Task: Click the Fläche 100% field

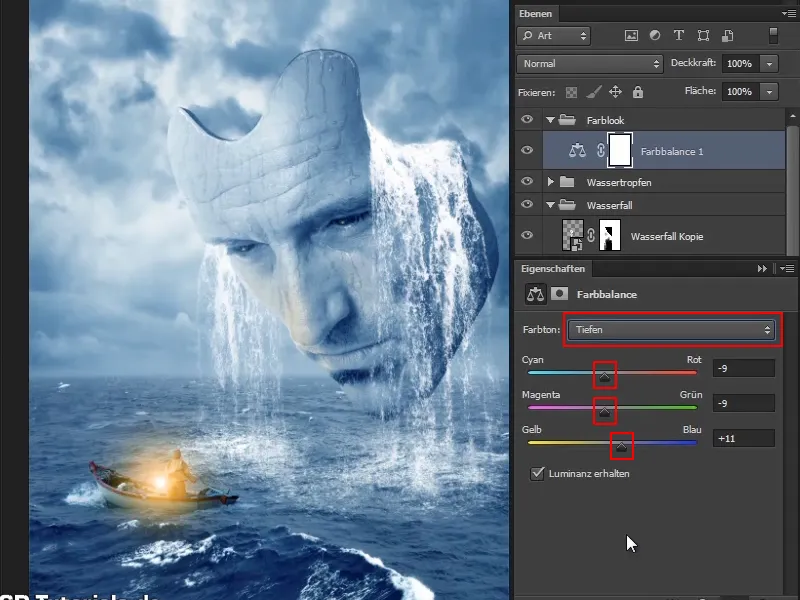Action: tap(740, 92)
